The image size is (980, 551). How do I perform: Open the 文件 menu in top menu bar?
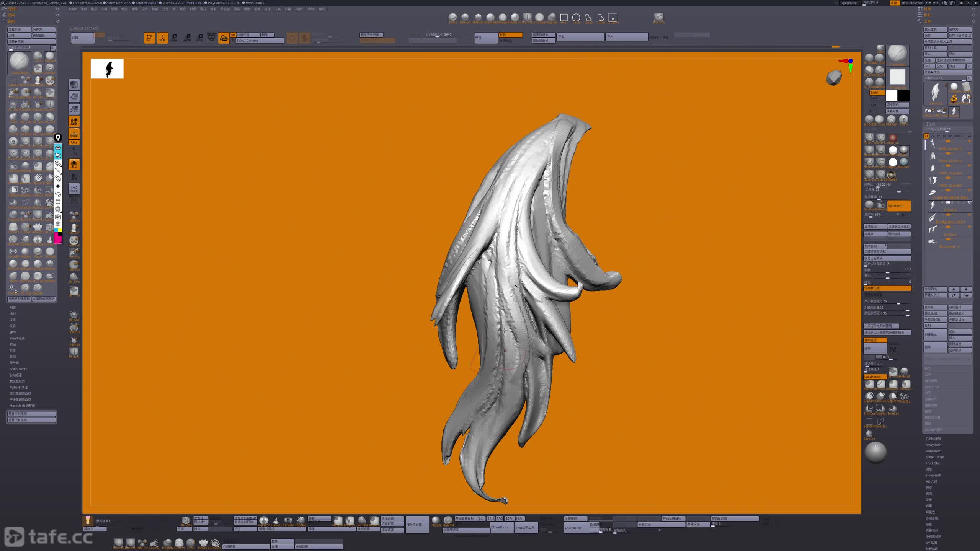point(145,9)
